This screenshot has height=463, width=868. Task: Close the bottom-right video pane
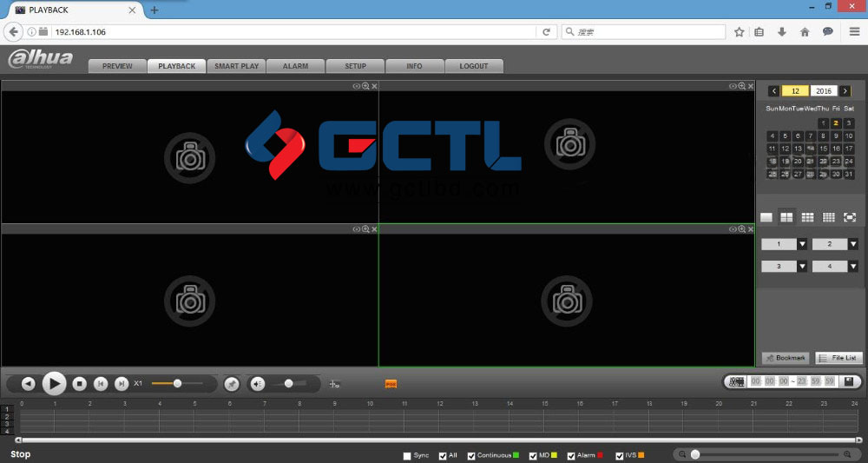(751, 229)
